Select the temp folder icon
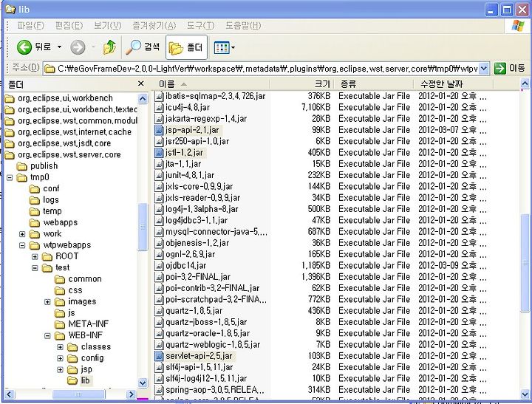The width and height of the screenshot is (532, 404). (35, 211)
